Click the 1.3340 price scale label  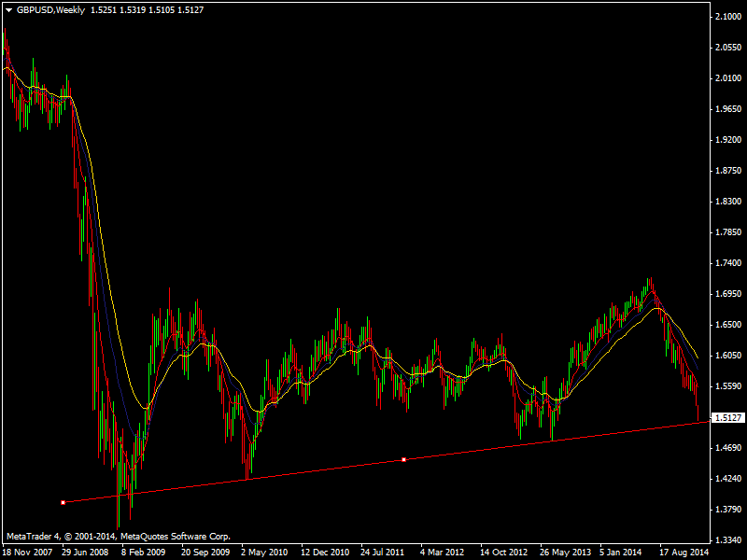[x=728, y=540]
